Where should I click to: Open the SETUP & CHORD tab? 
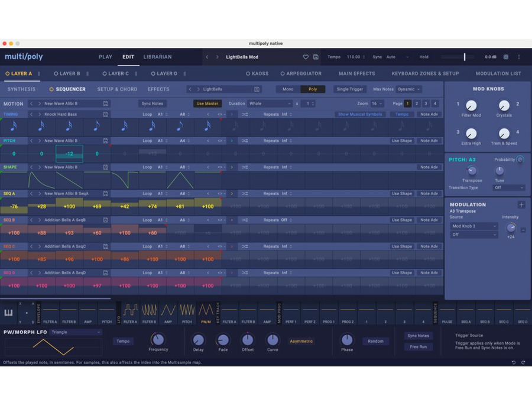(x=118, y=89)
